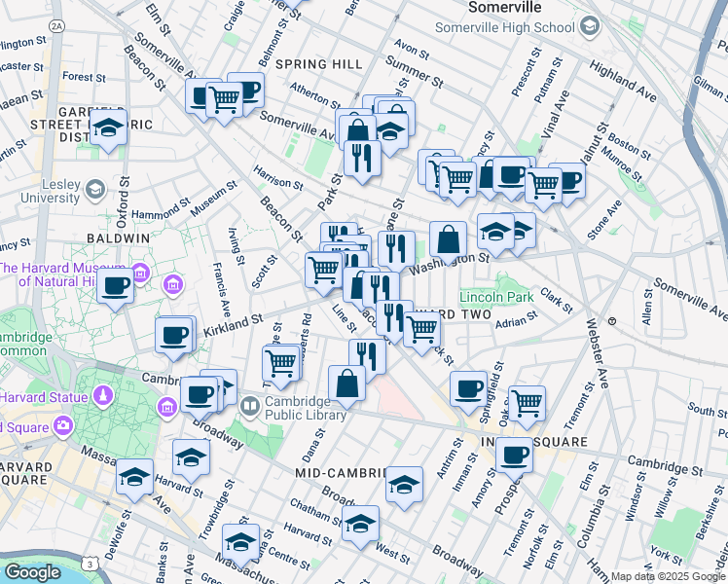Select the restaurant marker near Park St

(362, 157)
